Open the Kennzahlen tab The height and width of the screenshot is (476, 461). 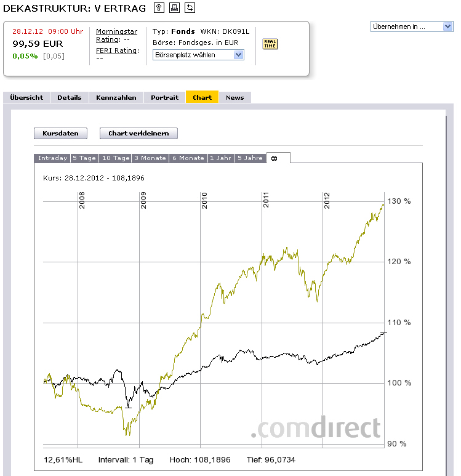(116, 97)
